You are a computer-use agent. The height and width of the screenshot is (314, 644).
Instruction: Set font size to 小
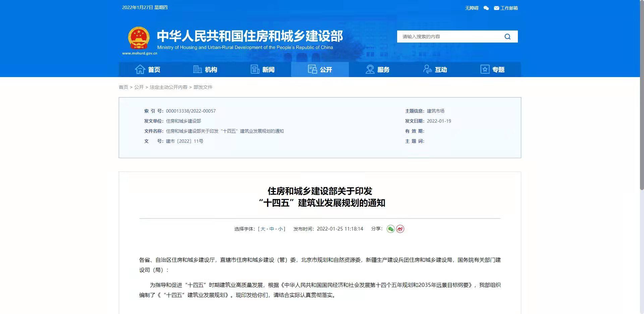tap(280, 229)
